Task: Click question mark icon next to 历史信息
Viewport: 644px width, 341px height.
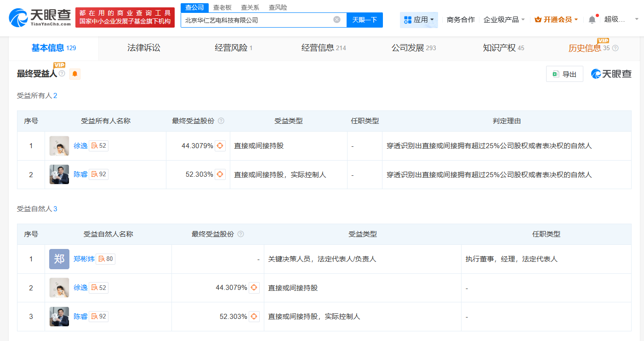Action: [x=616, y=48]
